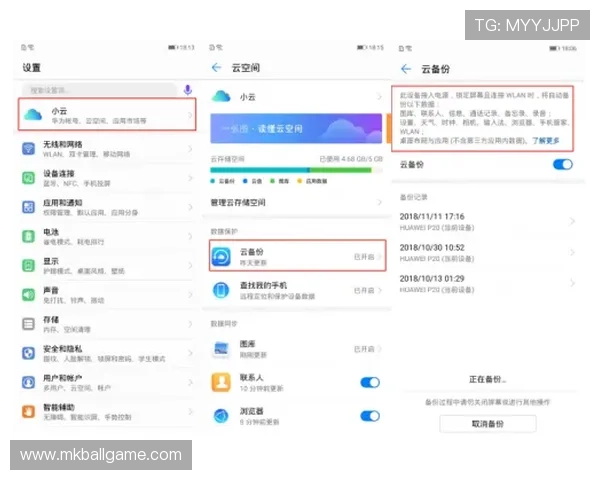This screenshot has height=480, width=600.
Task: Tap the 查找我的手机 phone icon
Action: click(221, 290)
